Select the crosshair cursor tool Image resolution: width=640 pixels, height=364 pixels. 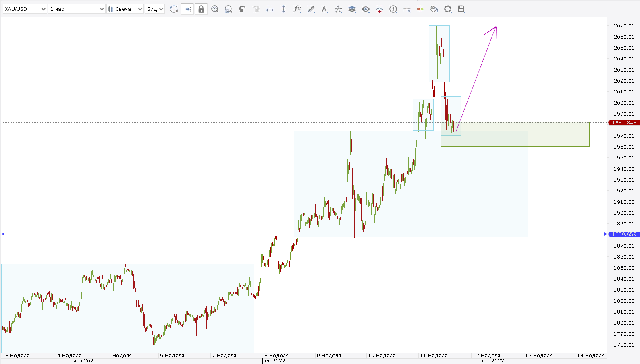coord(407,9)
